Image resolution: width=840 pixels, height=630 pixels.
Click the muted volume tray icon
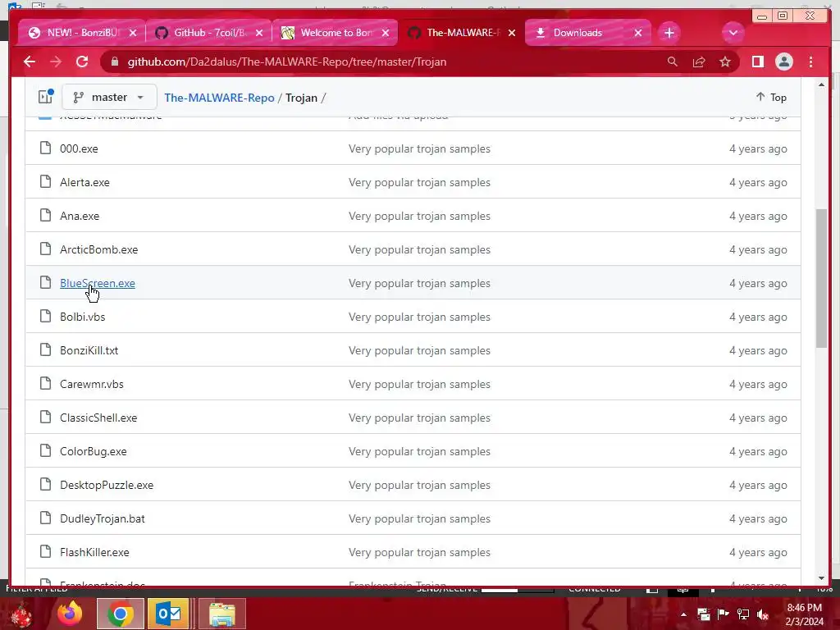pyautogui.click(x=762, y=614)
